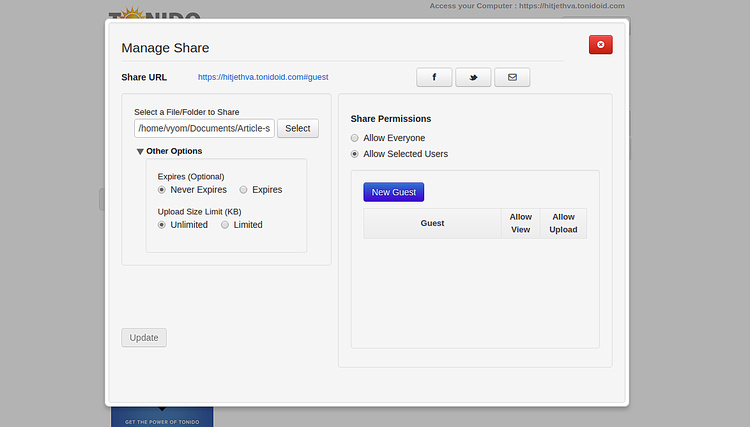Select Allow Selected Users option
750x427 pixels.
click(354, 154)
